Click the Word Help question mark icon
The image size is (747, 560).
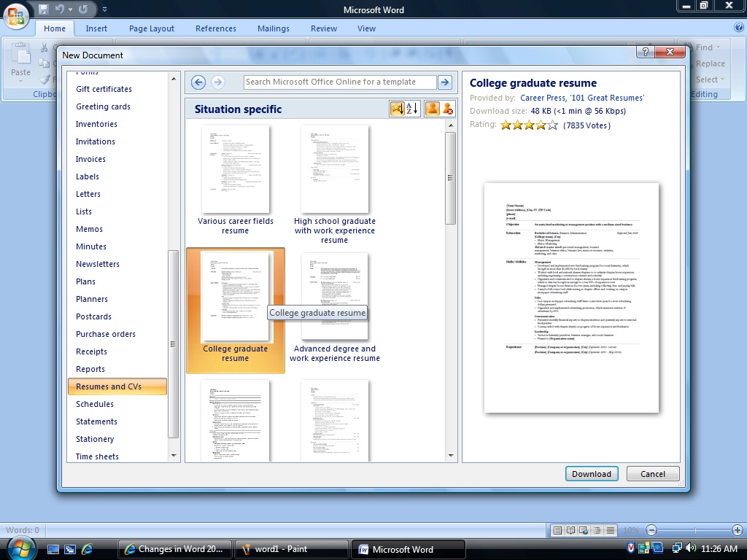(x=739, y=28)
